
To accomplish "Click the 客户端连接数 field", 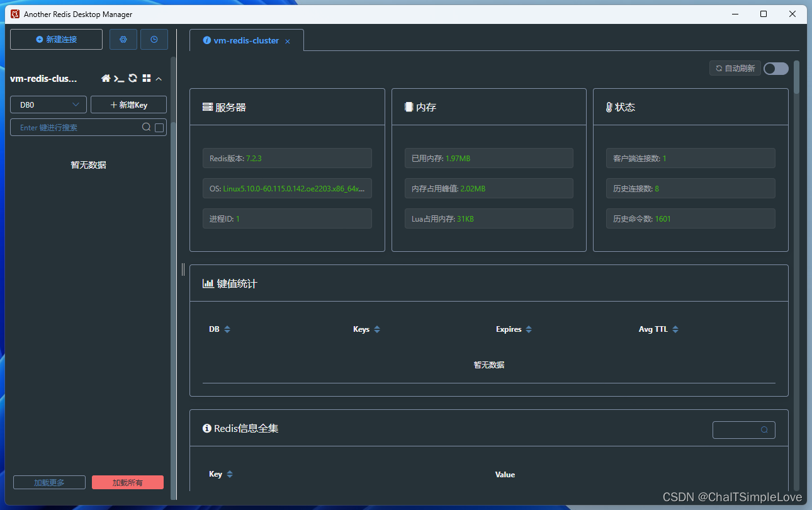I will pyautogui.click(x=691, y=158).
